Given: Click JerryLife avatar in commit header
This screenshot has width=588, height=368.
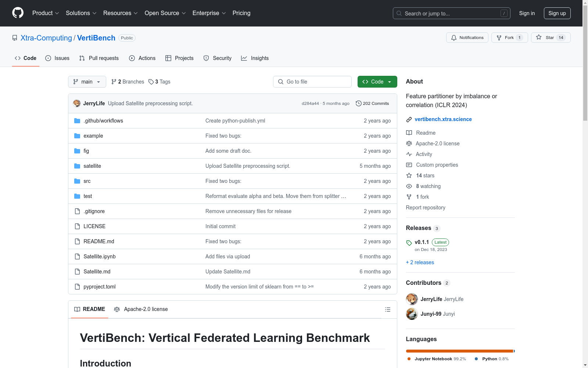Looking at the screenshot, I should (77, 103).
